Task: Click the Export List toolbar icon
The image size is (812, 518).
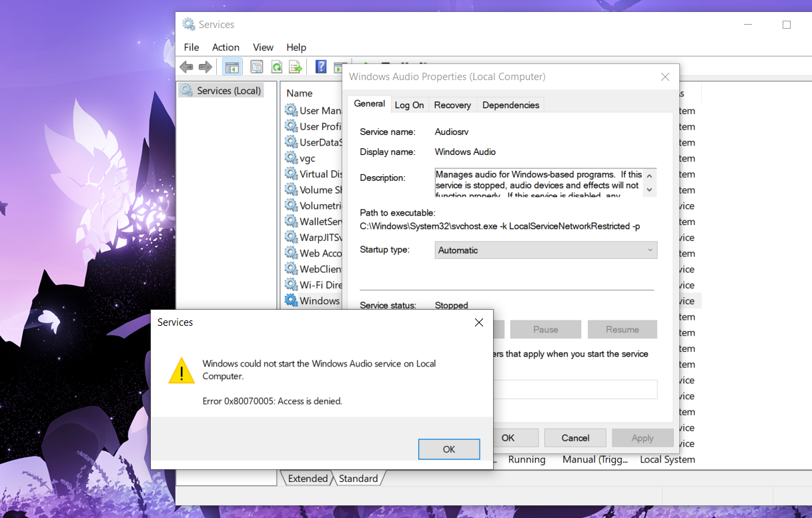Action: point(296,67)
